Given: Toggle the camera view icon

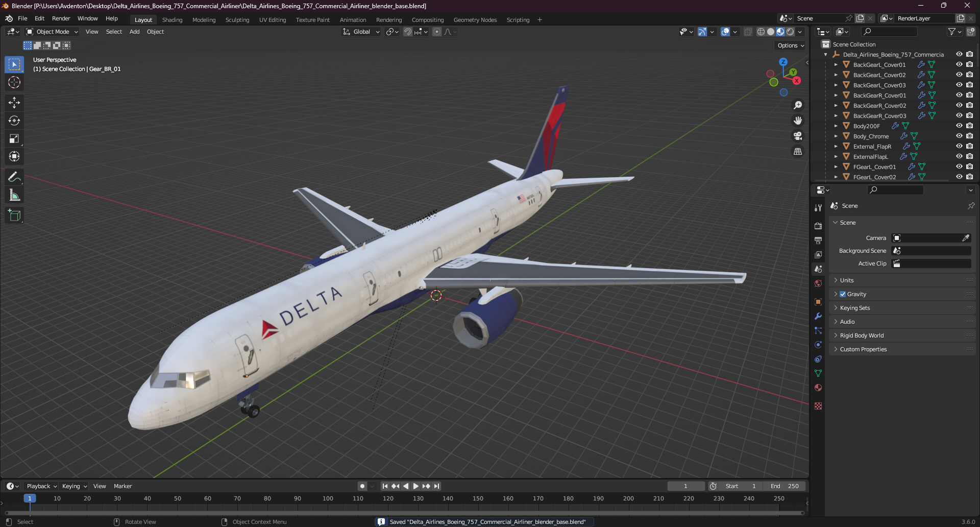Looking at the screenshot, I should 798,136.
